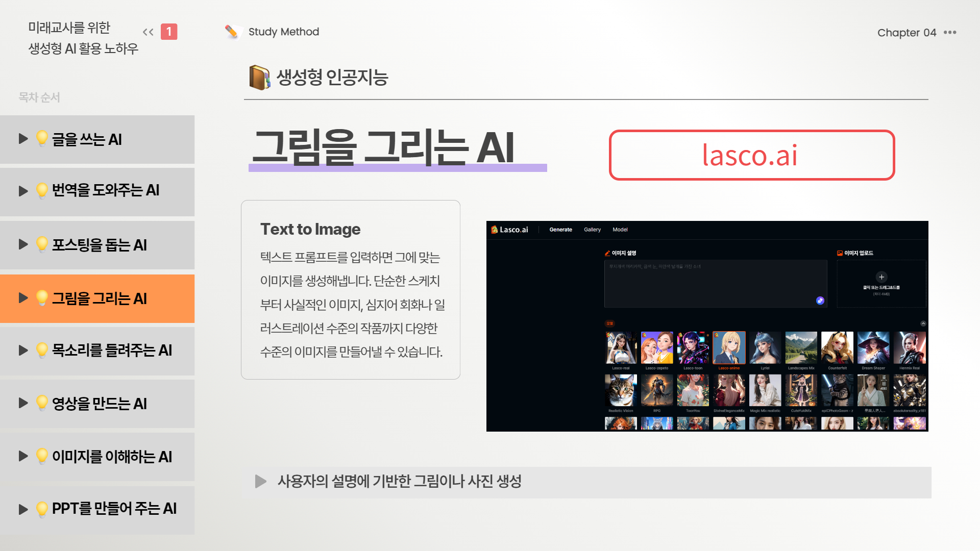
Task: Click the lightbulb icon next to PPT를 만들어 주는 AI
Action: point(42,509)
